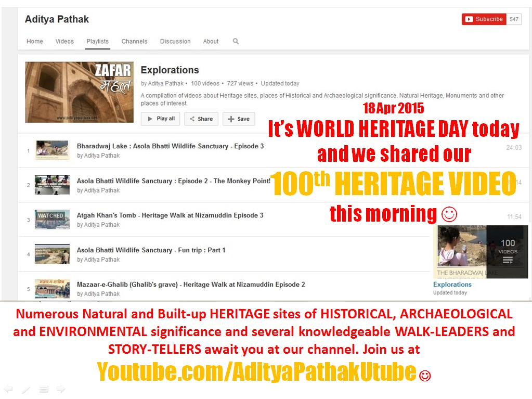Open Asola Bhatti Fun trip Part 1
The image size is (532, 399).
coord(151,250)
